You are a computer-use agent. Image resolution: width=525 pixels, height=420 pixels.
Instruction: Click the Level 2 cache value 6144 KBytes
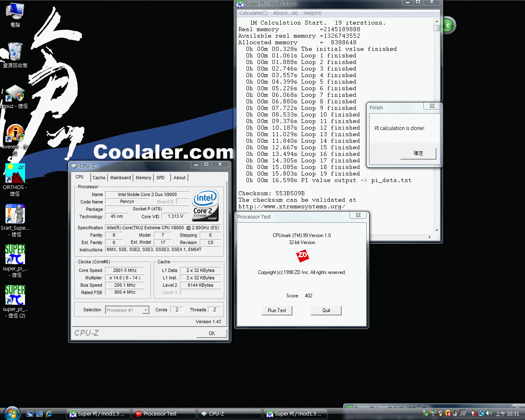point(201,285)
